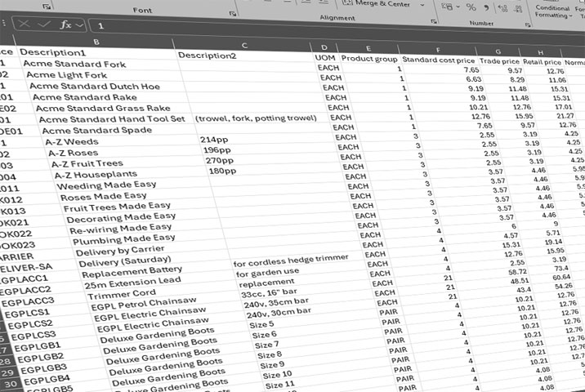Select column E header
The height and width of the screenshot is (392, 585).
coord(368,48)
